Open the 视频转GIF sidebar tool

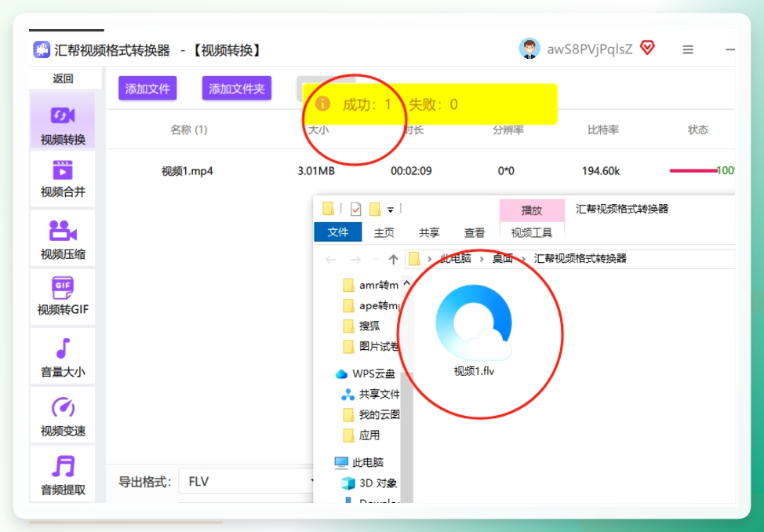pos(63,297)
